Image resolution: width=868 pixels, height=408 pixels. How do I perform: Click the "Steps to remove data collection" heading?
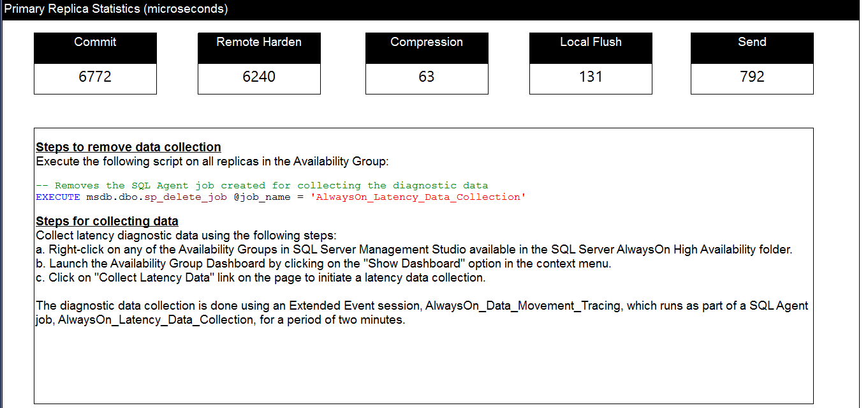pos(128,147)
